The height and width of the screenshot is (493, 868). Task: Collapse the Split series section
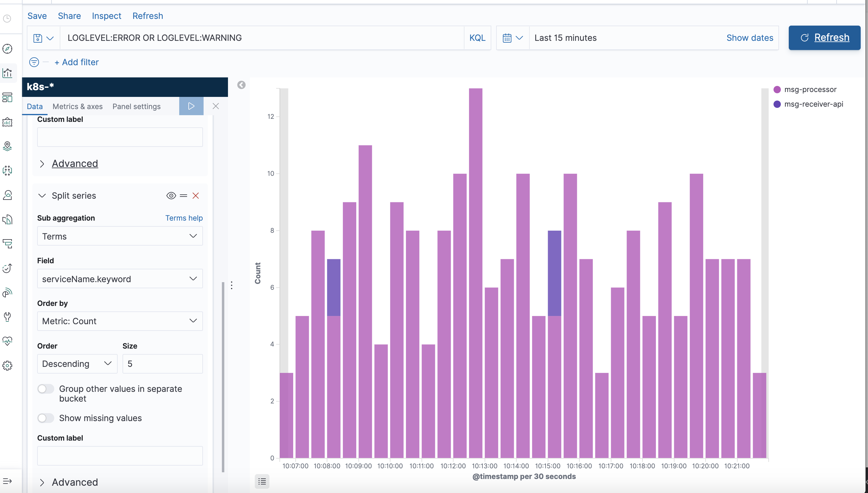tap(42, 196)
